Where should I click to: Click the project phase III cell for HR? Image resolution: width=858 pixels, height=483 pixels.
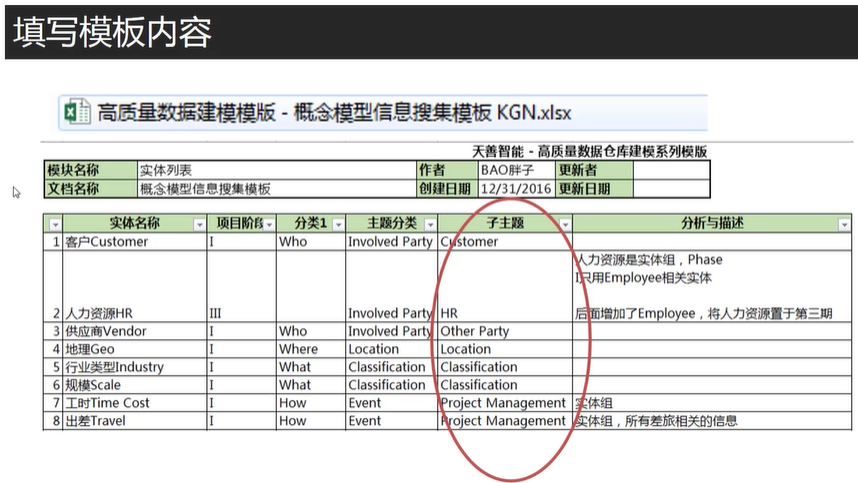pos(241,286)
